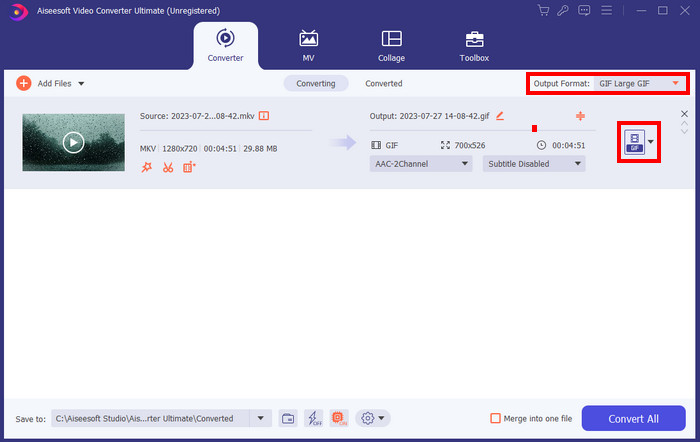The height and width of the screenshot is (442, 700).
Task: Expand the arrow beside GIF format icon
Action: [651, 142]
